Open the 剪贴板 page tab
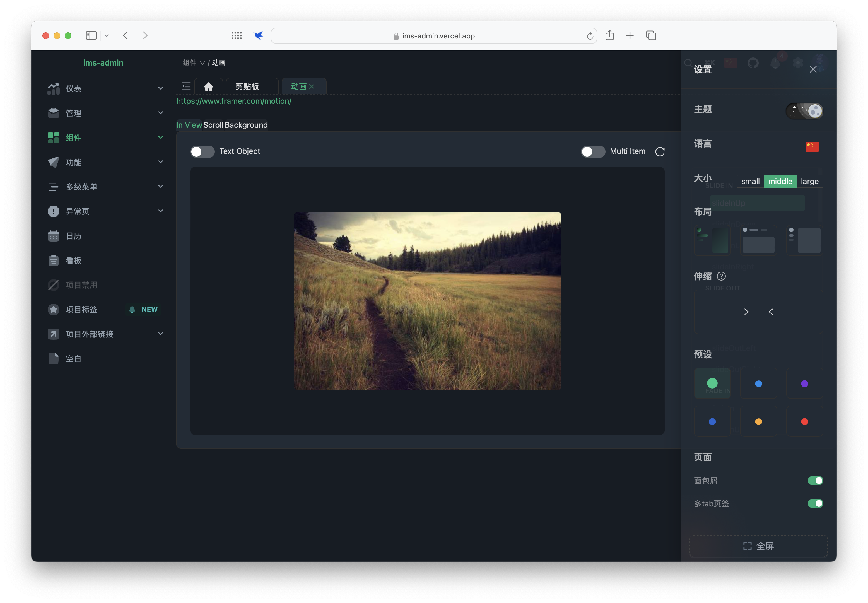 pos(247,86)
